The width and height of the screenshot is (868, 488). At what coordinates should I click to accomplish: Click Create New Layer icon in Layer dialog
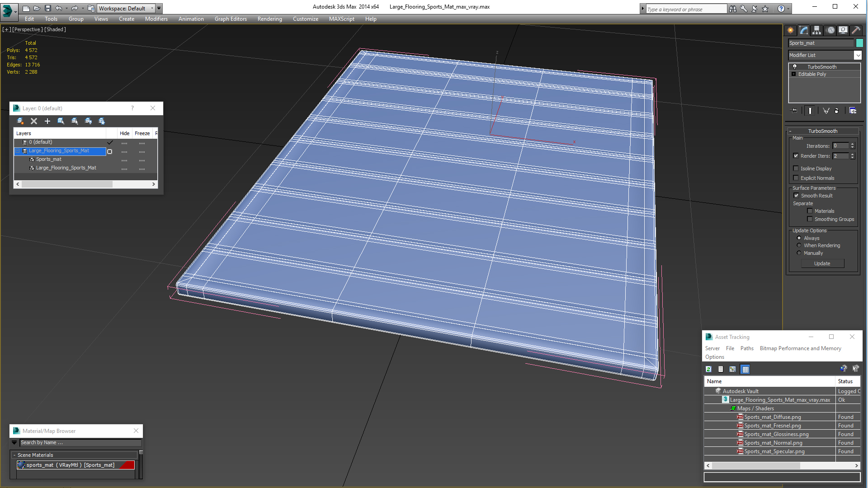(20, 121)
